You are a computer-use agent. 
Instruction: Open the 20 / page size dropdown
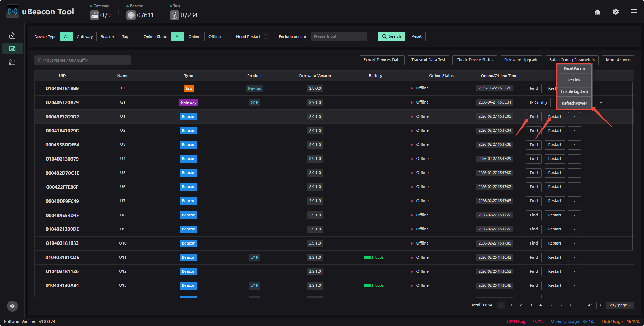pos(620,305)
